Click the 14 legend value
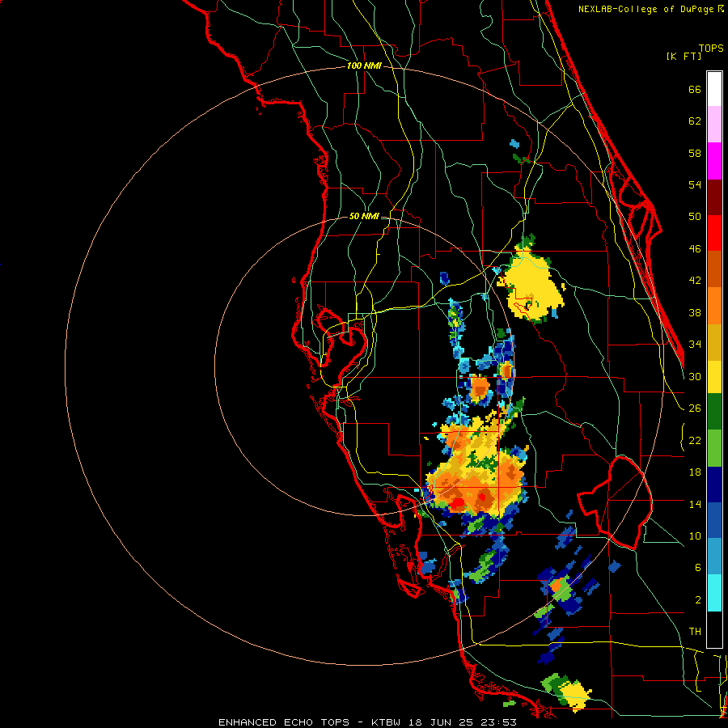This screenshot has height=728, width=728. (695, 504)
